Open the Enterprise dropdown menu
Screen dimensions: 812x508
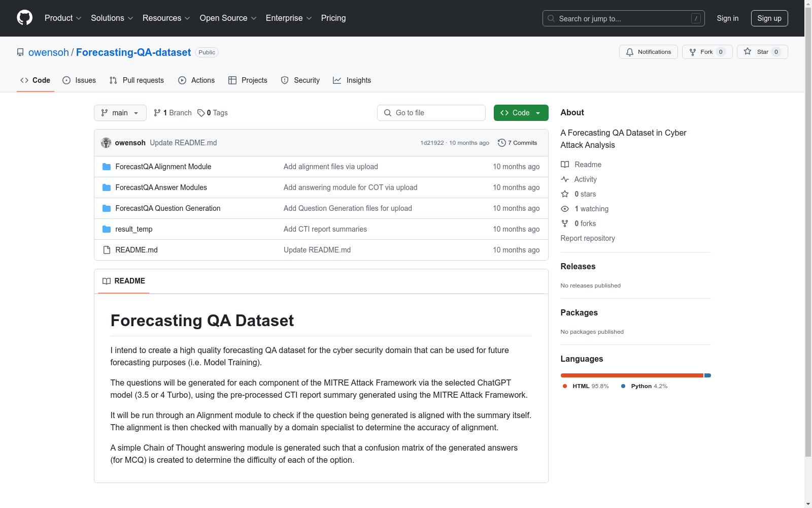[x=289, y=18]
